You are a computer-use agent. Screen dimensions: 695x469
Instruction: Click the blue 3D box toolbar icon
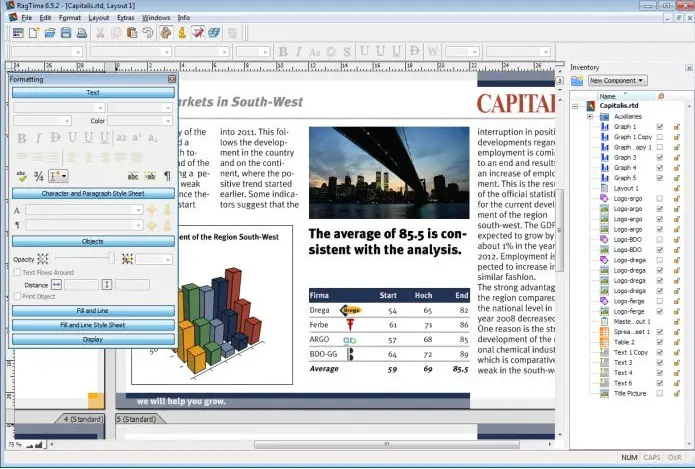tap(214, 33)
